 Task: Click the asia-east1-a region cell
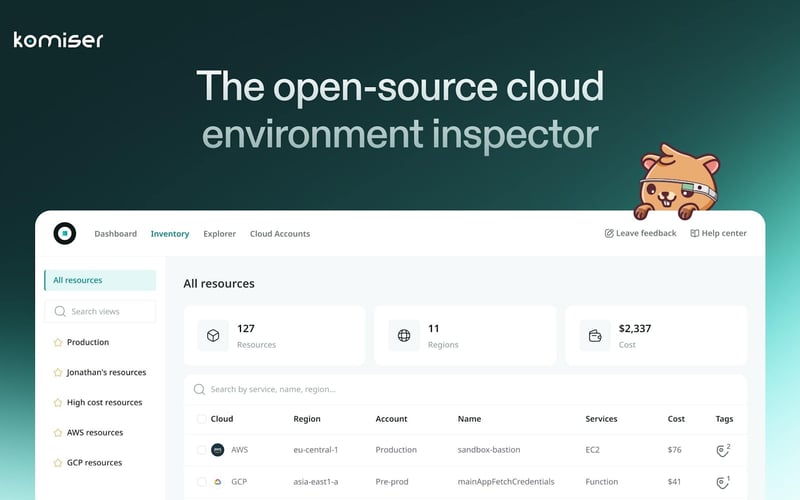315,482
